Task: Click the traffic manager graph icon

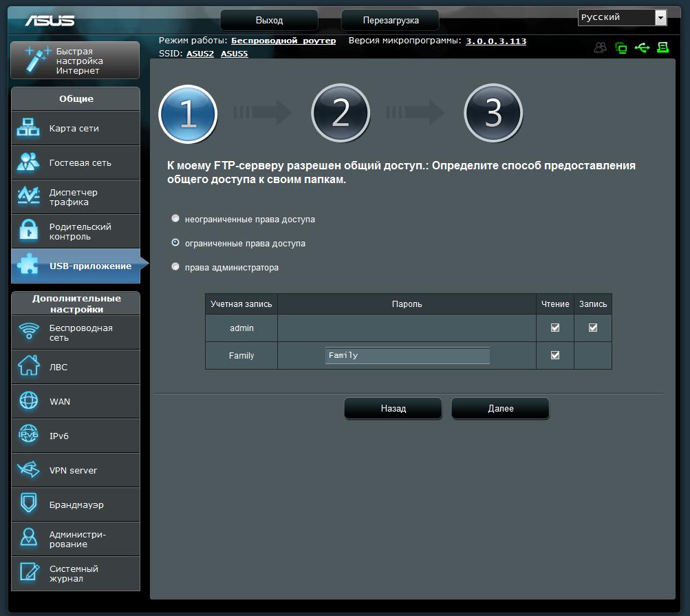Action: pos(28,196)
